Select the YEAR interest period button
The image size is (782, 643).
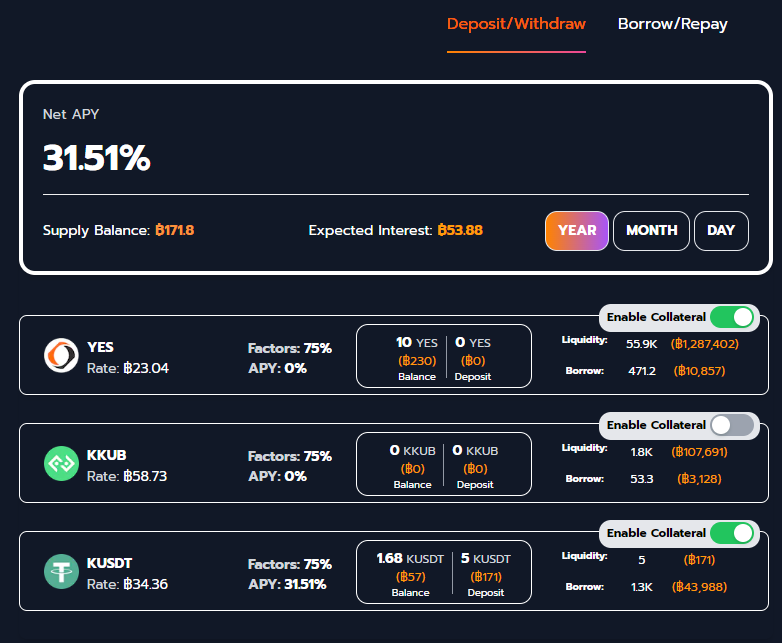[577, 231]
